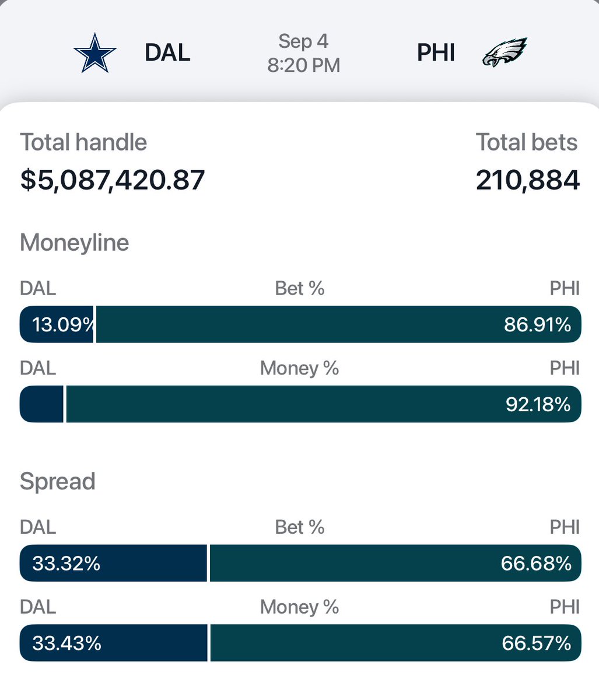
Task: Tap Moneyline Money % label
Action: (300, 368)
